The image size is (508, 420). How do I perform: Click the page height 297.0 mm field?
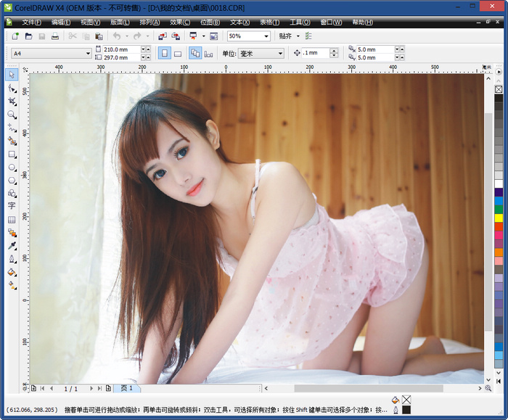click(x=121, y=57)
